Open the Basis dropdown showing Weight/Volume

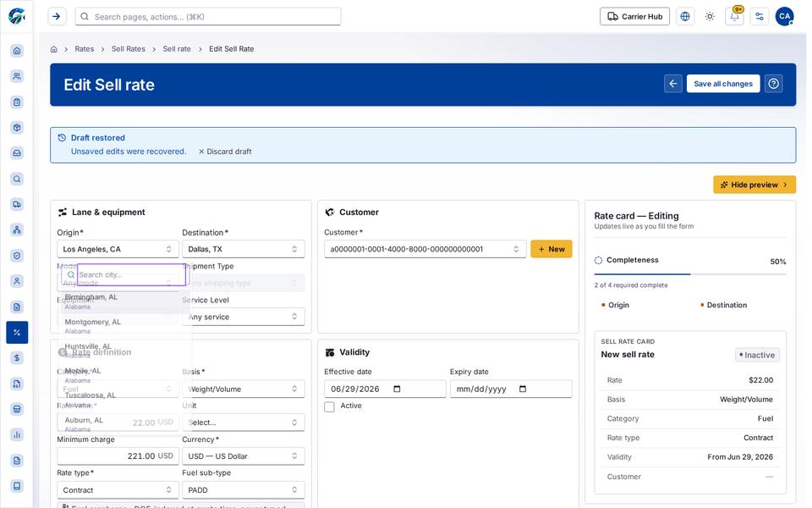pyautogui.click(x=244, y=389)
